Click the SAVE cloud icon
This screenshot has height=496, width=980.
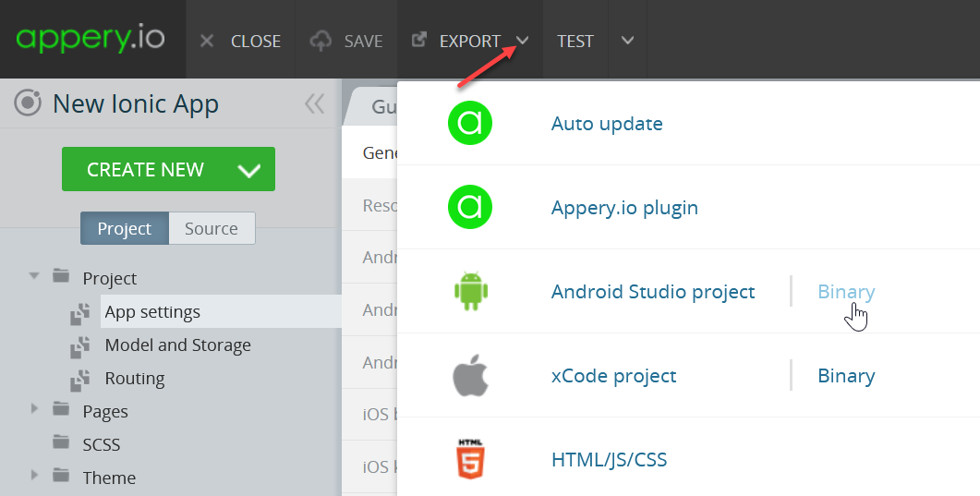point(320,42)
